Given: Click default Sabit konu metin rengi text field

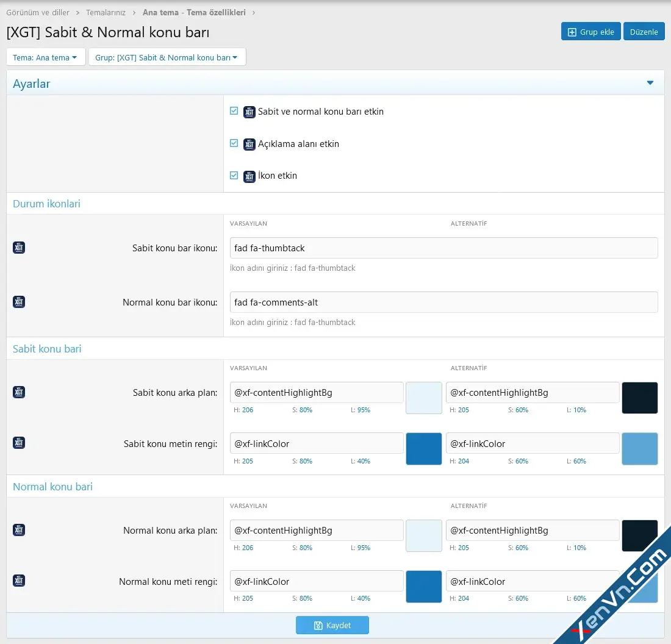Looking at the screenshot, I should (316, 443).
